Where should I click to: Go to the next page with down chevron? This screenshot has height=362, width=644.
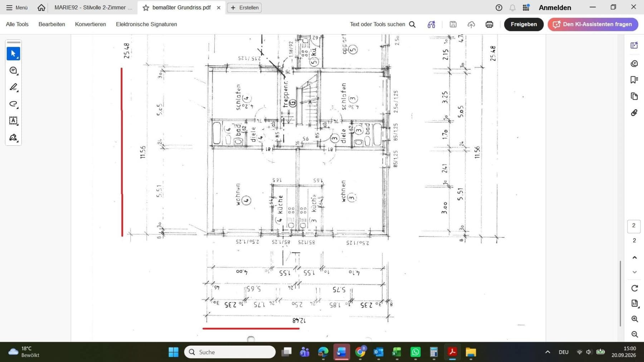point(634,272)
